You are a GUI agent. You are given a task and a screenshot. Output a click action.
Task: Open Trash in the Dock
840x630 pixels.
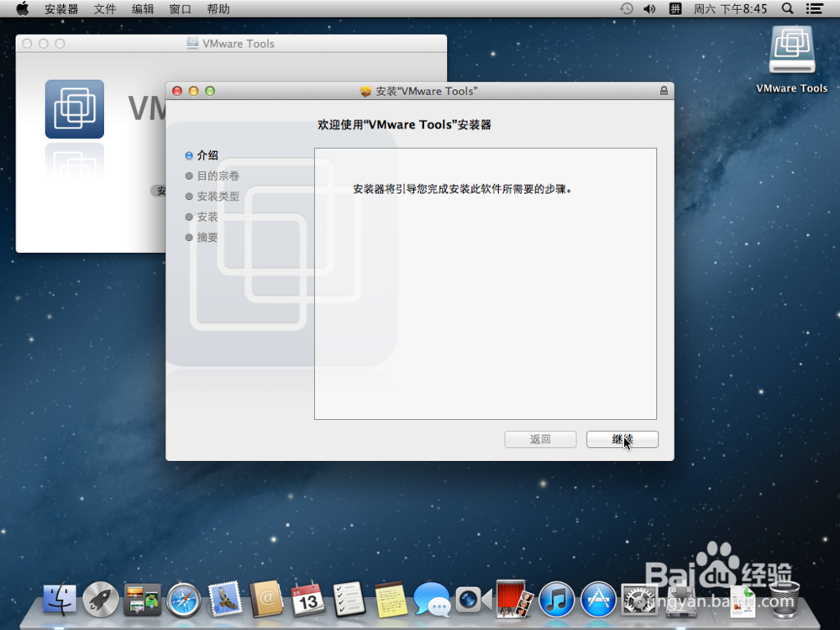pyautogui.click(x=784, y=599)
